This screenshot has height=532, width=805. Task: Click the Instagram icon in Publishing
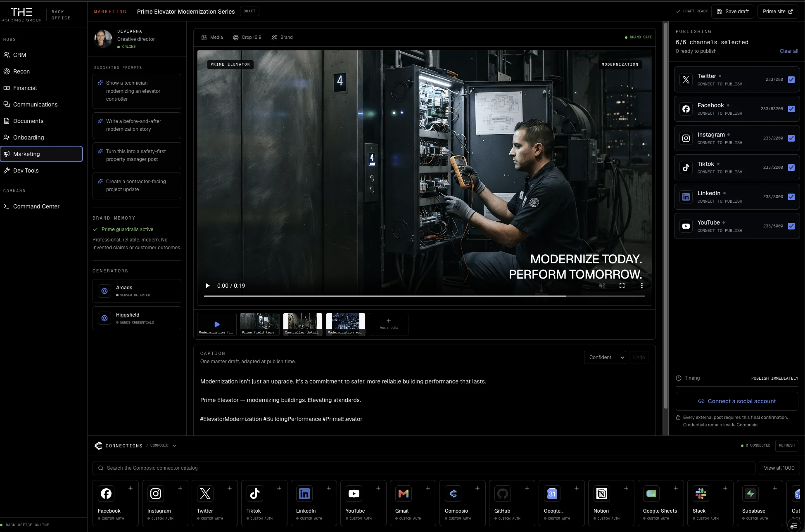click(x=686, y=138)
